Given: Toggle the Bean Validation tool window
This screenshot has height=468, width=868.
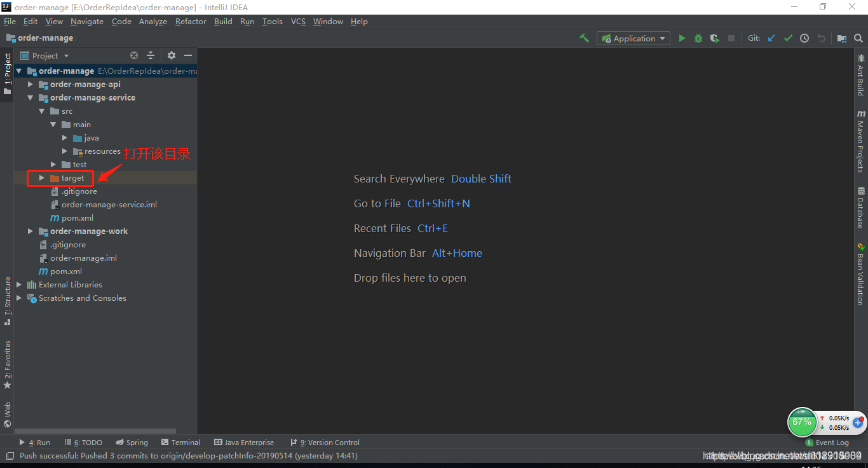Looking at the screenshot, I should coord(861,274).
